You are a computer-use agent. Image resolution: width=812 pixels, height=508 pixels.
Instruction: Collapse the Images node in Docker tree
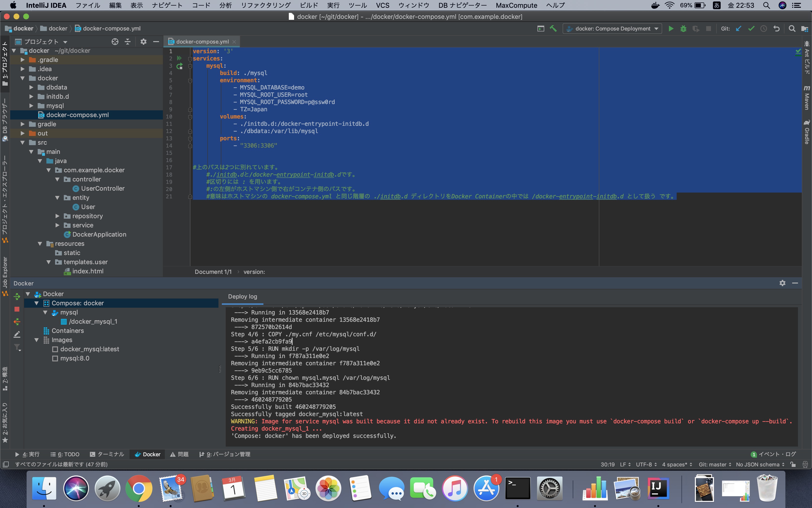36,340
